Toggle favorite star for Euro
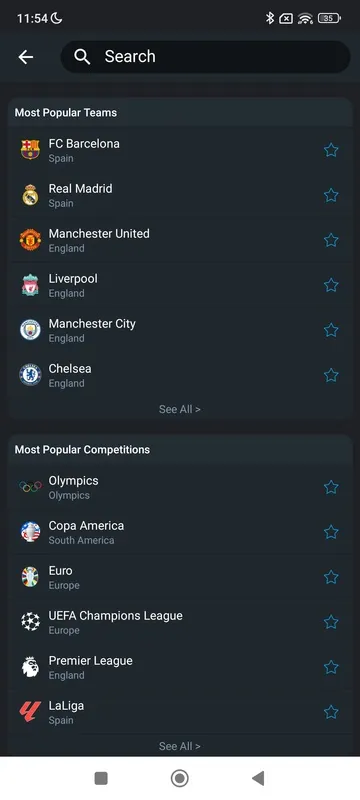 331,577
